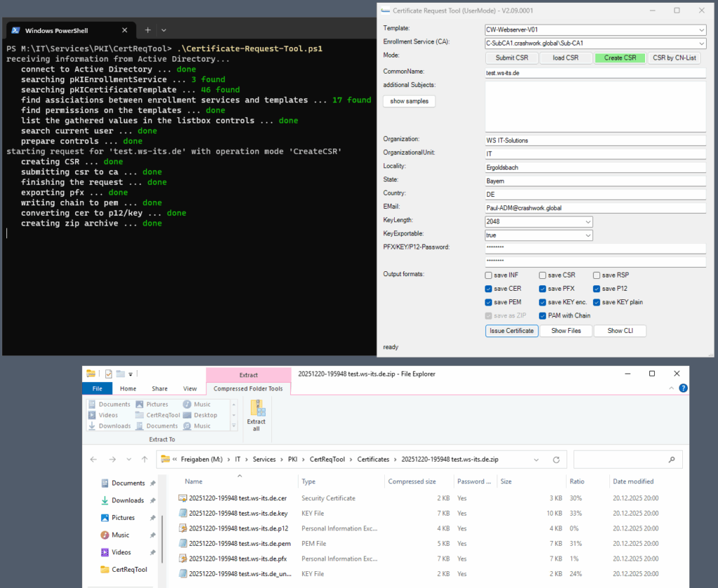This screenshot has height=588, width=718.
Task: Expand the KeyLength combo box
Action: (x=588, y=222)
